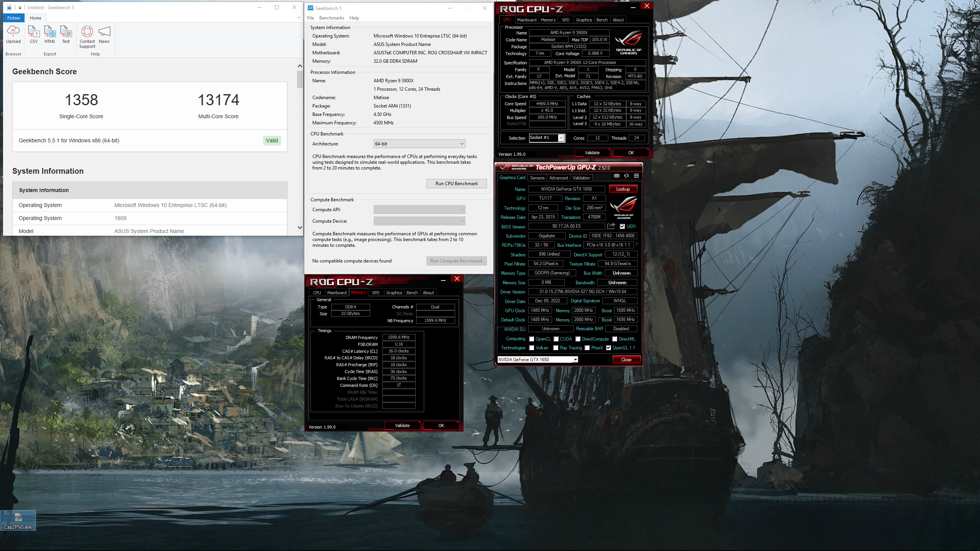
Task: Click single-core score 1358
Action: click(x=82, y=100)
